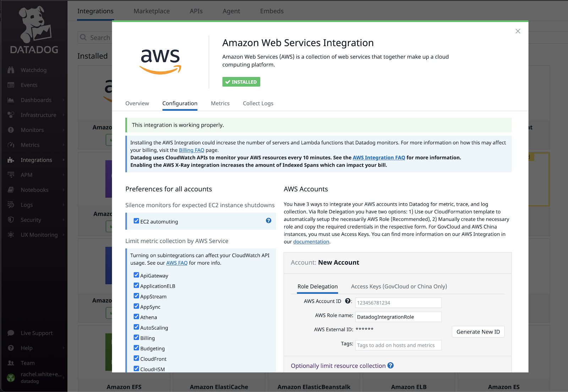Click the UX Monitoring icon
568x392 pixels.
(x=11, y=235)
